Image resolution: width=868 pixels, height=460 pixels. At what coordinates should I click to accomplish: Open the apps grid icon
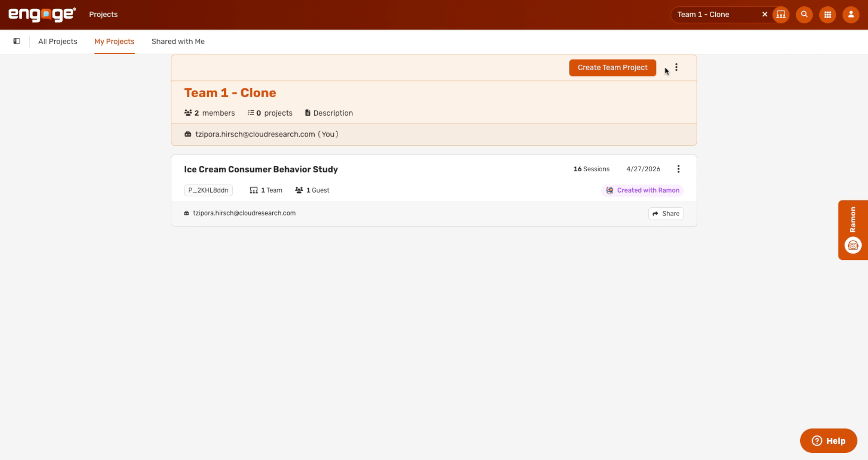coord(827,14)
